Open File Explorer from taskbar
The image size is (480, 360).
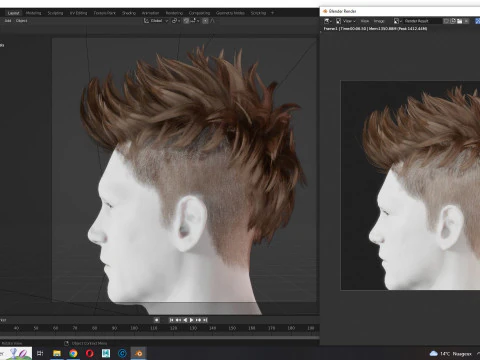(57, 353)
